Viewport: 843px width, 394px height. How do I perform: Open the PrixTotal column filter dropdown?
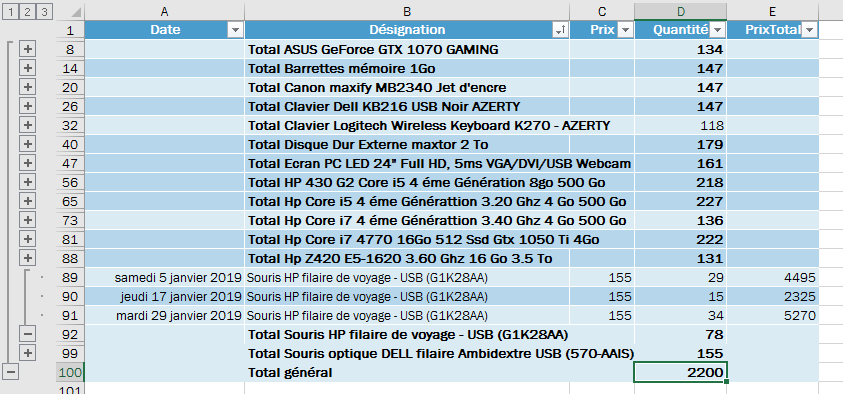coord(809,31)
